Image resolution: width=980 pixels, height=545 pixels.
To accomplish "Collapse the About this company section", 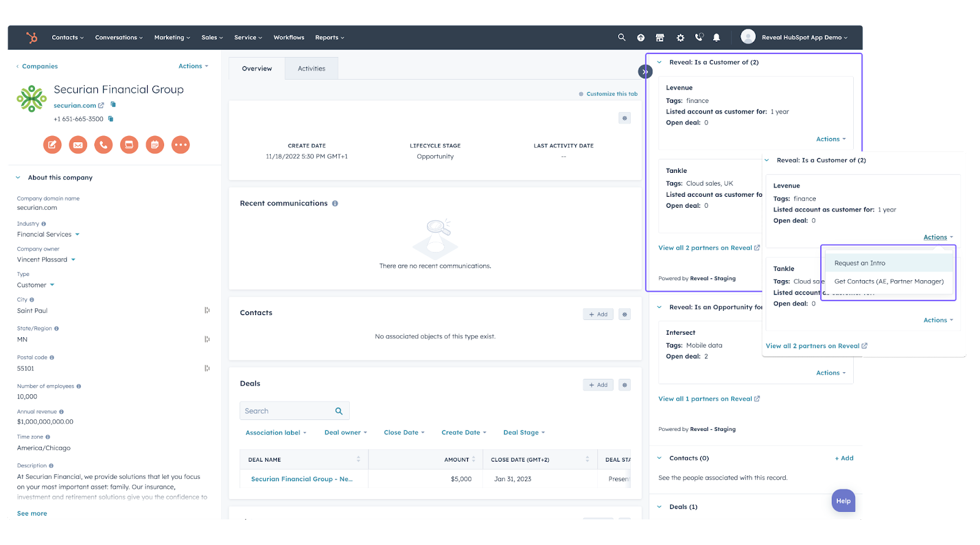I will click(x=18, y=178).
